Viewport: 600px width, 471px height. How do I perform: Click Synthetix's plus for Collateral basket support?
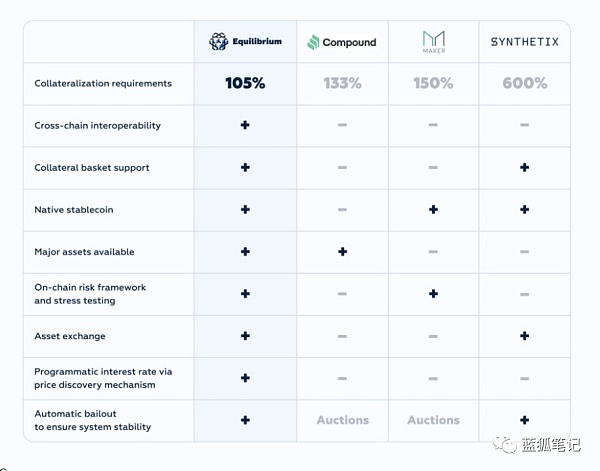pos(524,168)
